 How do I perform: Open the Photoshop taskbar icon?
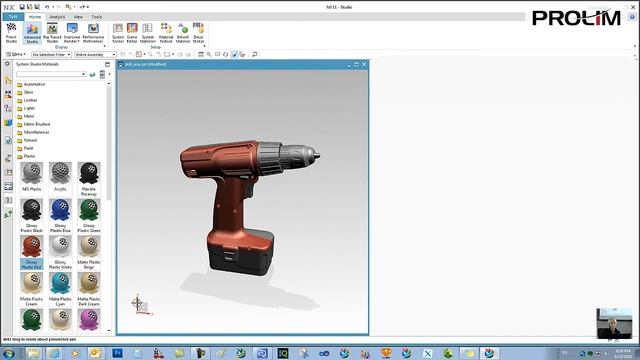pyautogui.click(x=118, y=353)
